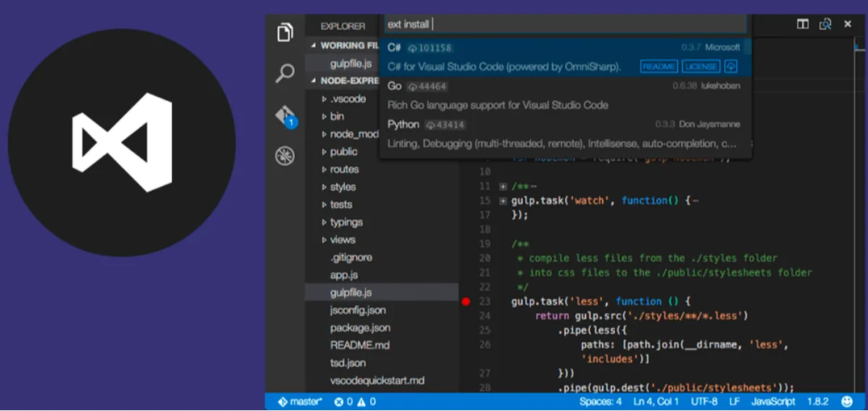Screen dimensions: 868x411
Task: Open README.md in the file tree
Action: coord(360,345)
